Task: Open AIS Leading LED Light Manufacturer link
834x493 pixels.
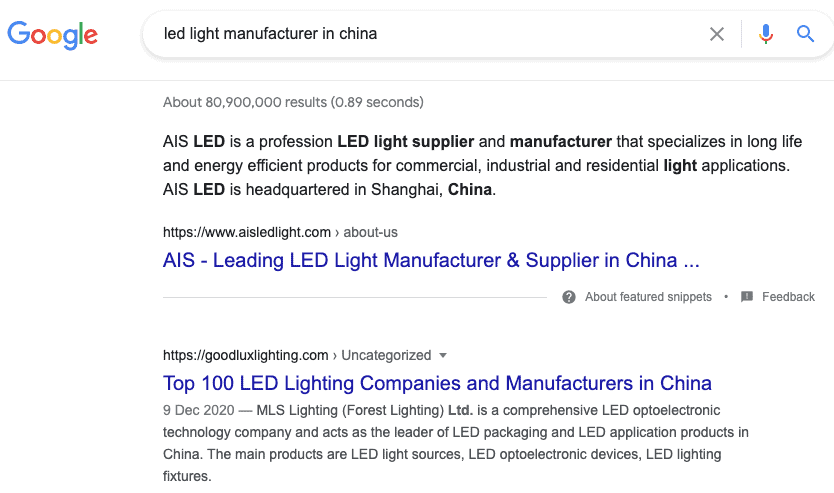Action: [x=431, y=261]
